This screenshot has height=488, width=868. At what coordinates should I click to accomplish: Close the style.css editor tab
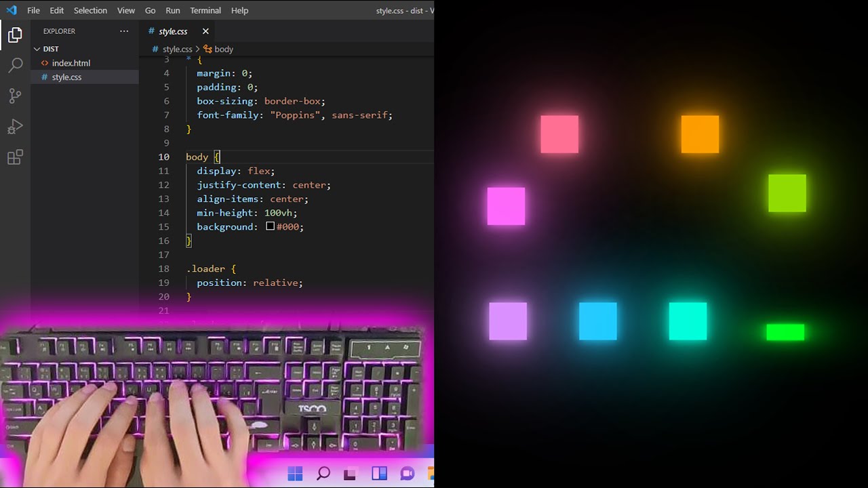205,31
